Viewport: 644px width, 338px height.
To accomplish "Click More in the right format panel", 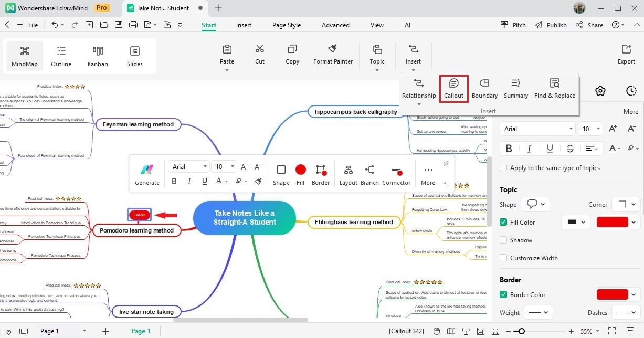I will click(x=631, y=111).
